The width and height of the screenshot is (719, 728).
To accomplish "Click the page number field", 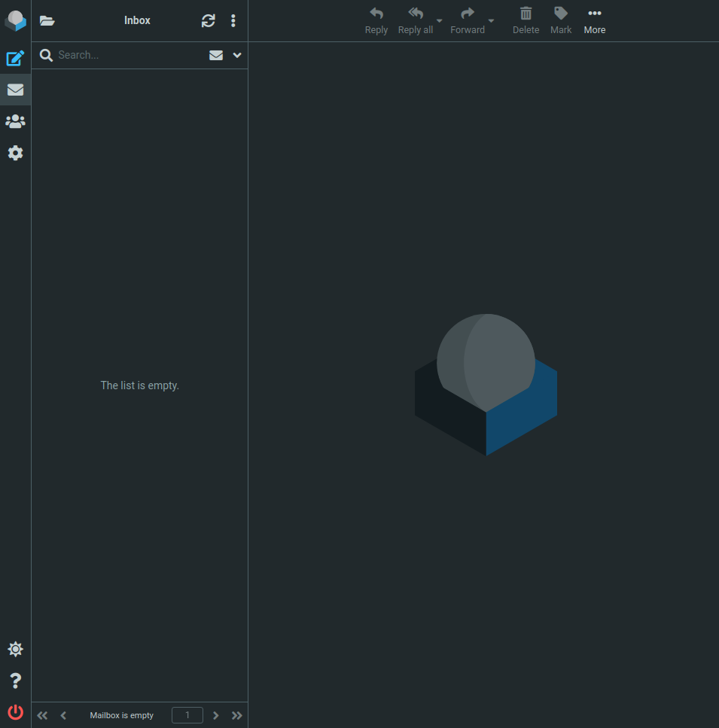I will [187, 715].
